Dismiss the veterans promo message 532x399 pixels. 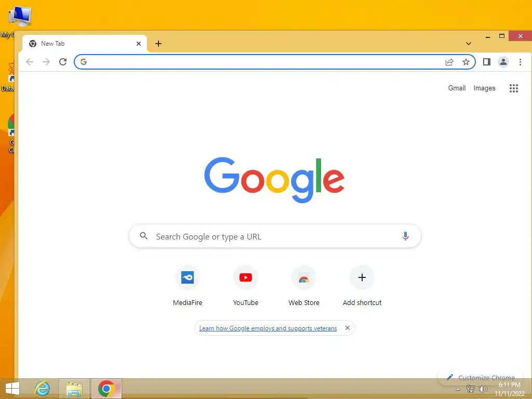(348, 328)
